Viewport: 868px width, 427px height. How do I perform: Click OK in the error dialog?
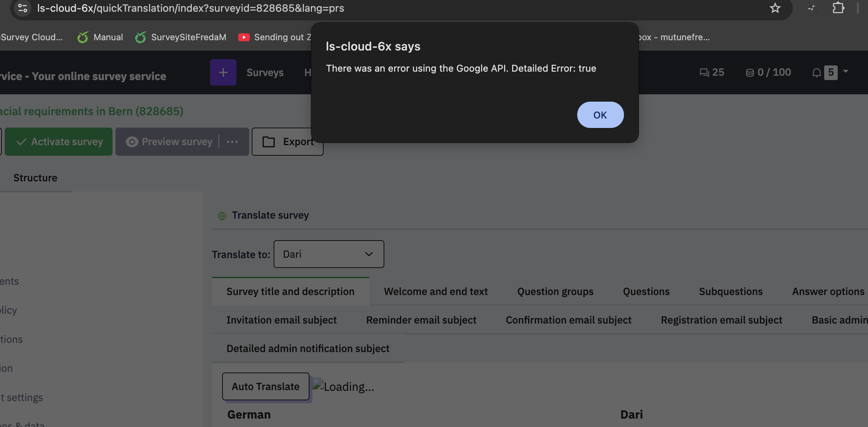point(600,115)
